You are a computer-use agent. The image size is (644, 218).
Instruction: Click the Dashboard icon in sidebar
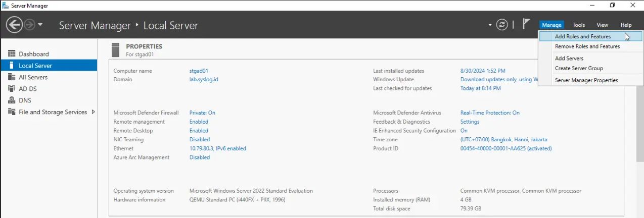(12, 54)
